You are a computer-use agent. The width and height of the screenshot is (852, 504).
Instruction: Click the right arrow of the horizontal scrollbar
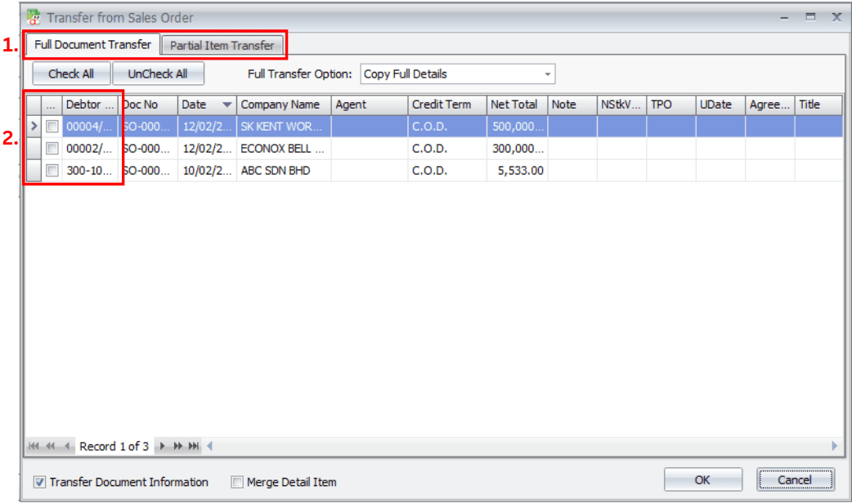(x=834, y=446)
